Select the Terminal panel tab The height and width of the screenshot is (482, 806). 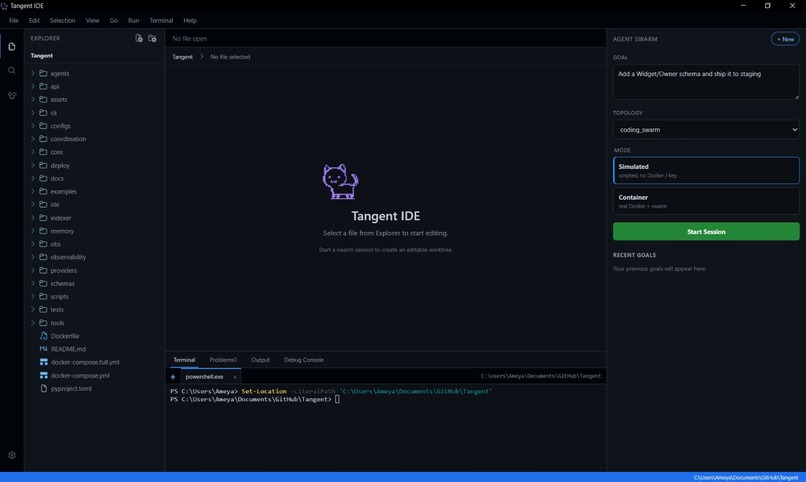[x=184, y=360]
